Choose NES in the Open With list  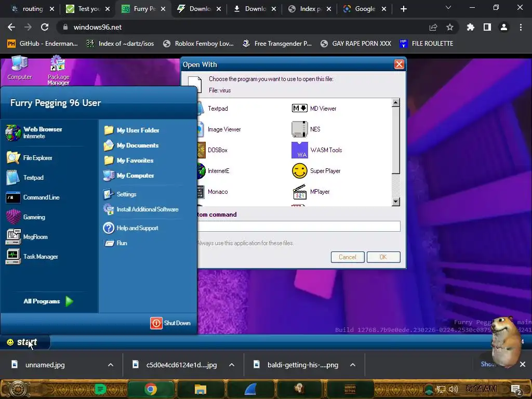pos(305,129)
